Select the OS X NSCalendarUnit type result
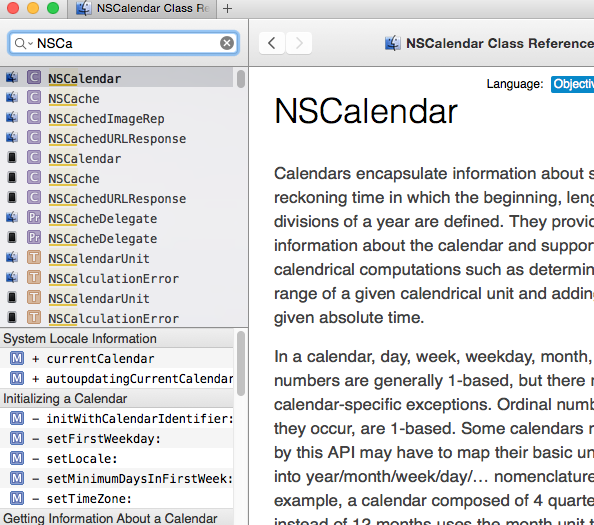The image size is (594, 525). (117, 258)
